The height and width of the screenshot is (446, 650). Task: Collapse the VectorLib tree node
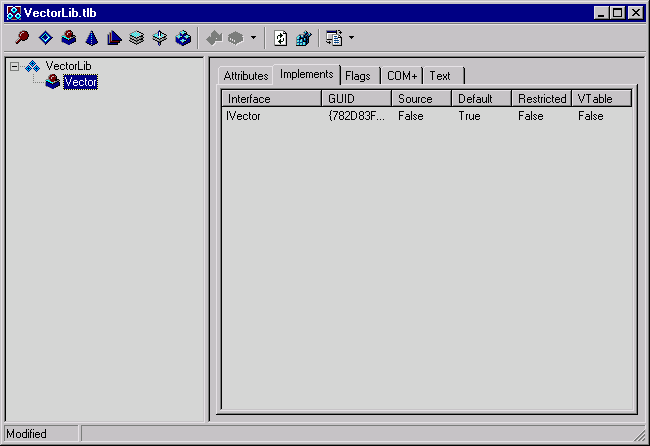[14, 66]
